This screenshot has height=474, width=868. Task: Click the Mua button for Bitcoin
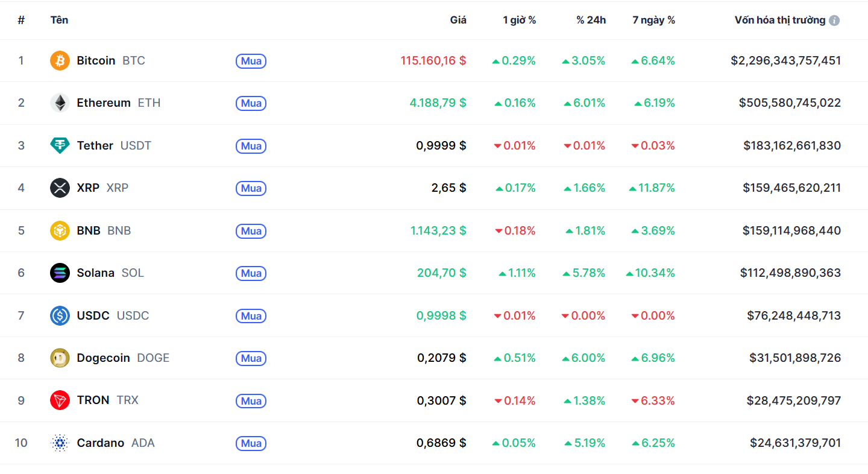coord(251,60)
